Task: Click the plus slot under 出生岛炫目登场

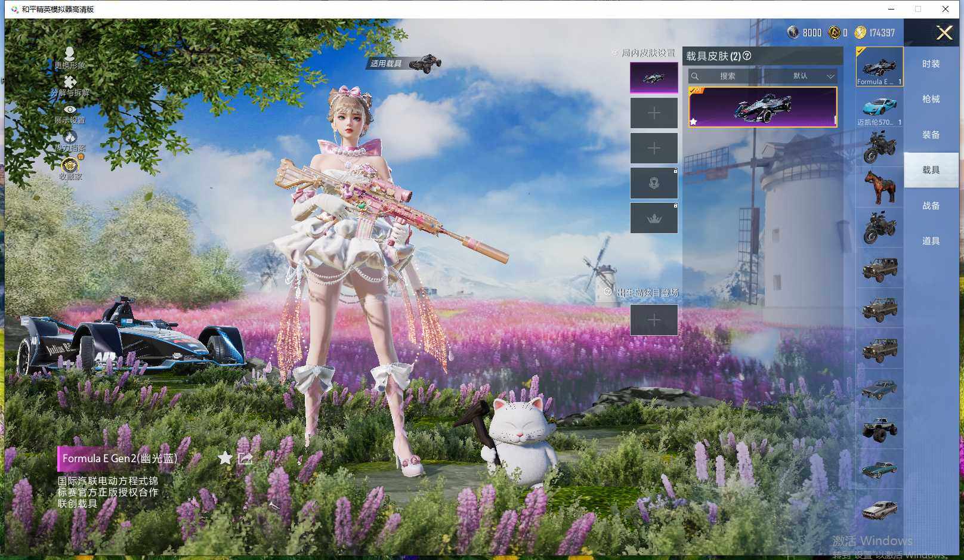Action: [654, 320]
